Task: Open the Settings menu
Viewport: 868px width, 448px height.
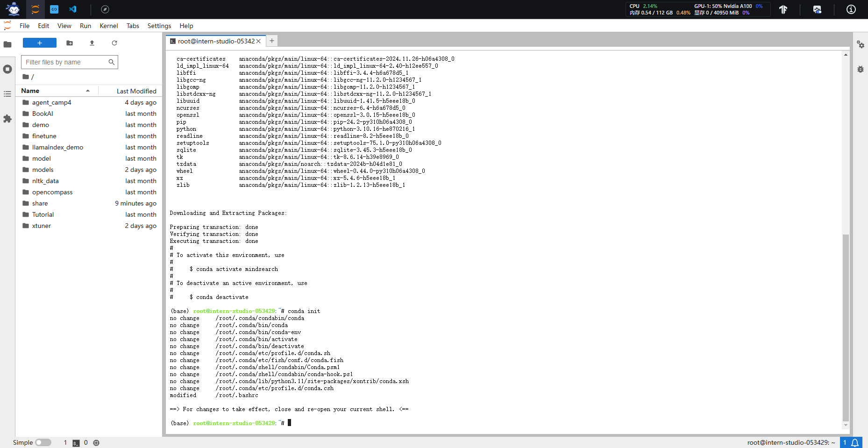Action: click(x=159, y=26)
